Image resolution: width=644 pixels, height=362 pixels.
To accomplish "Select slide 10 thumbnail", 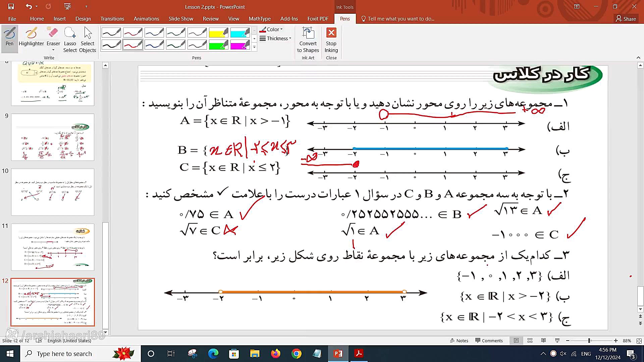I will [x=53, y=192].
